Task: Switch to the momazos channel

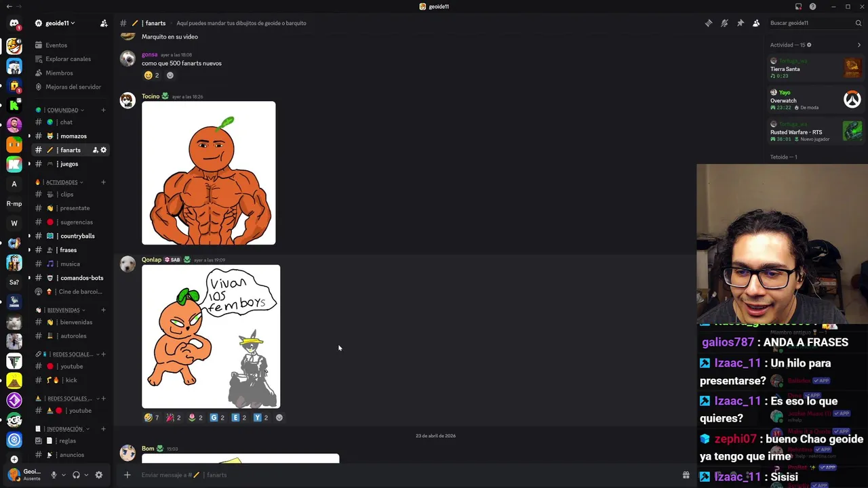Action: pyautogui.click(x=71, y=136)
